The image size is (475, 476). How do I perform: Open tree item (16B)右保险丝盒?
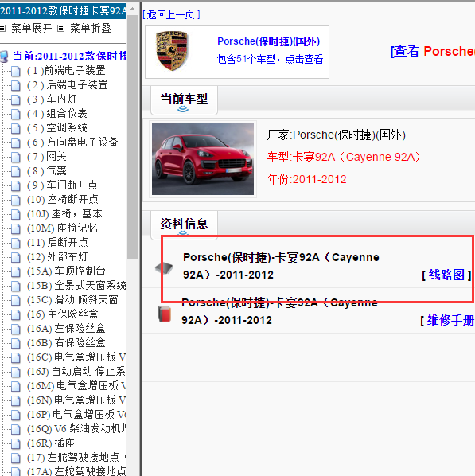66,343
